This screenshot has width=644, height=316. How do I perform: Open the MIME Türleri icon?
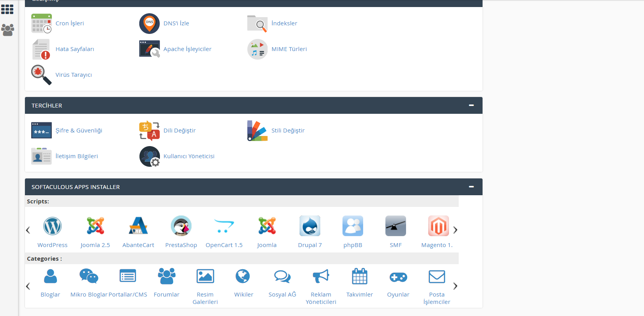[x=257, y=49]
